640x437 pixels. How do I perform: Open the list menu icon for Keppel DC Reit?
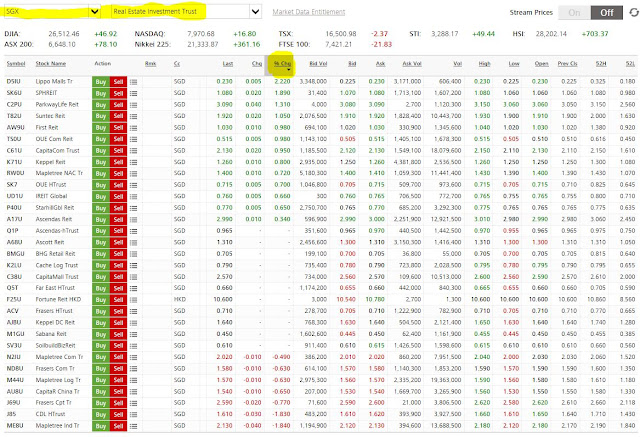pyautogui.click(x=133, y=323)
